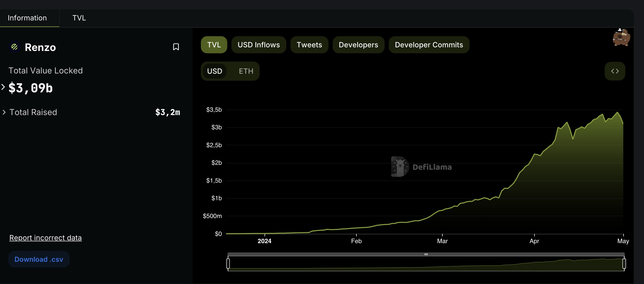Click the $3,2m Total Raised value
This screenshot has width=644, height=284.
168,112
